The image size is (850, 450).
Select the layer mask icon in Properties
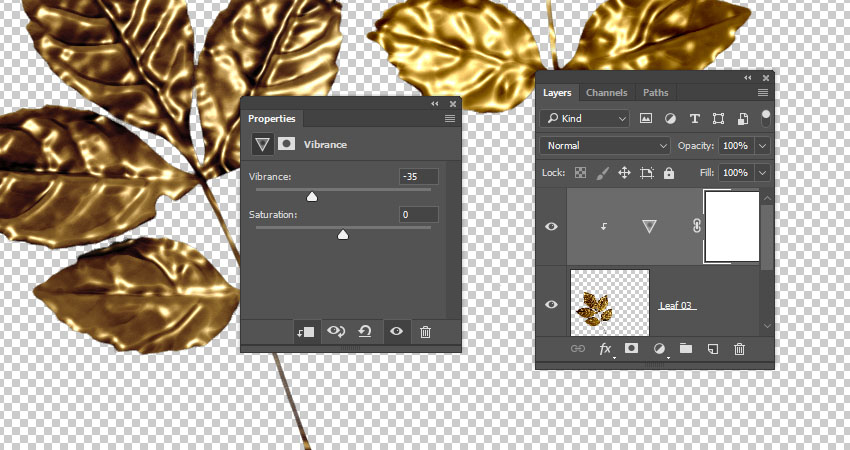click(x=286, y=144)
